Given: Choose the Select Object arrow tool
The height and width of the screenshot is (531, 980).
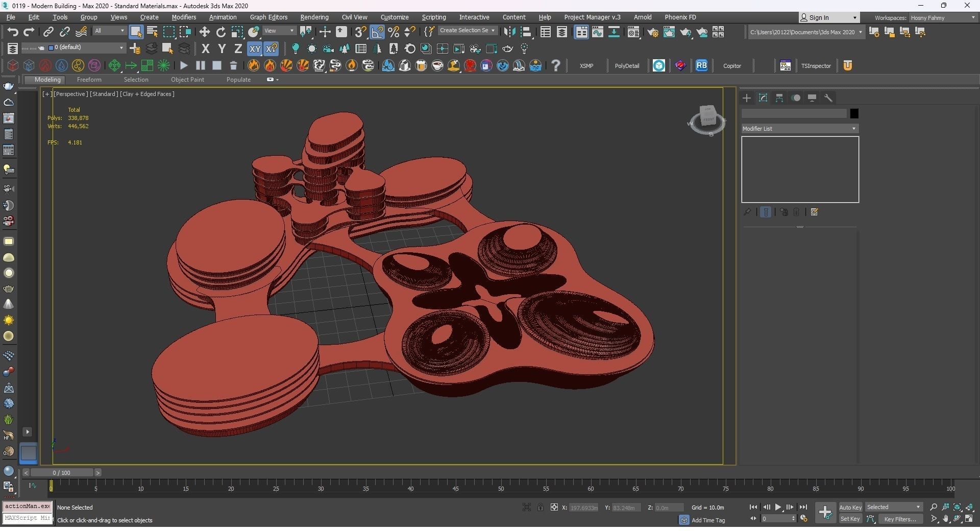Looking at the screenshot, I should tap(136, 32).
